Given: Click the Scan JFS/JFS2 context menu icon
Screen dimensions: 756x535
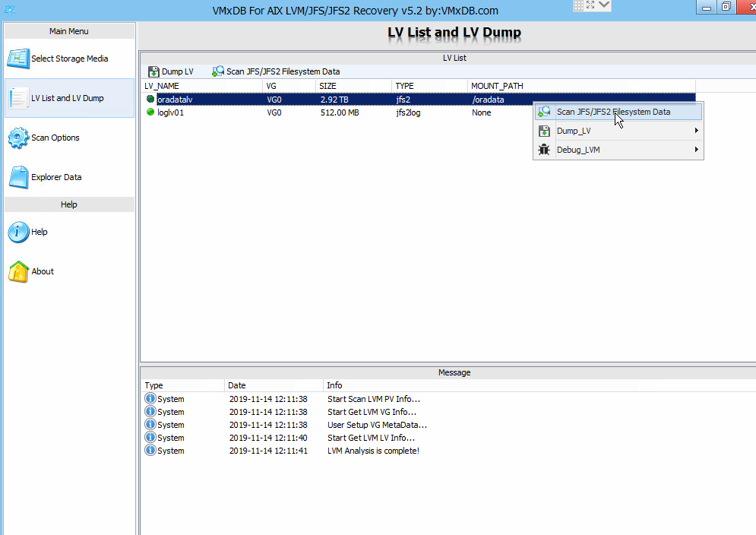Looking at the screenshot, I should [544, 112].
